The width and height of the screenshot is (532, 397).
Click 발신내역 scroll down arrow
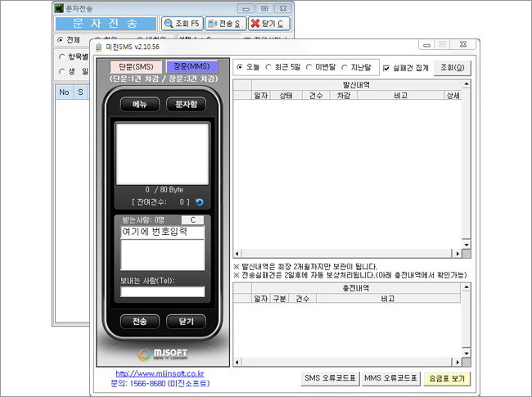point(467,245)
